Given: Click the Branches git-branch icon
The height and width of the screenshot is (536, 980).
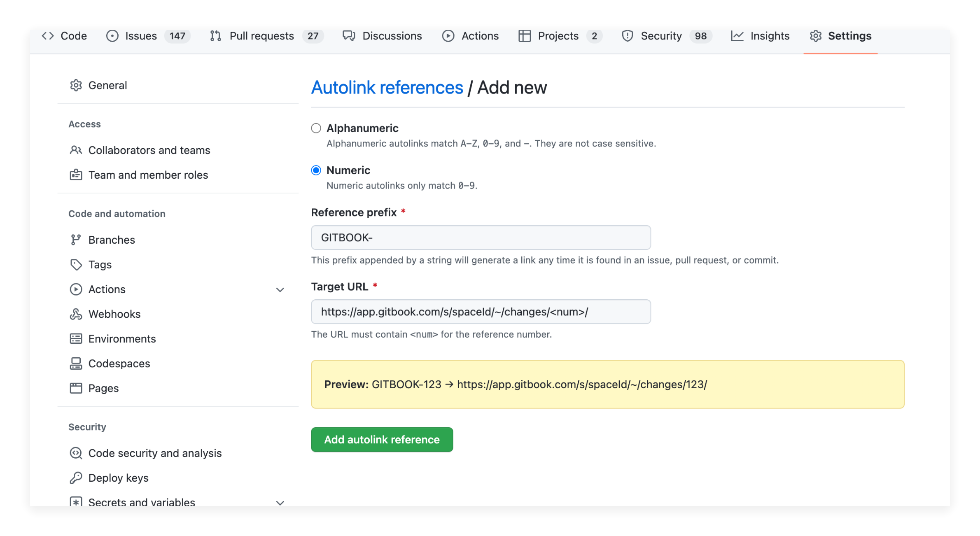Looking at the screenshot, I should click(76, 240).
